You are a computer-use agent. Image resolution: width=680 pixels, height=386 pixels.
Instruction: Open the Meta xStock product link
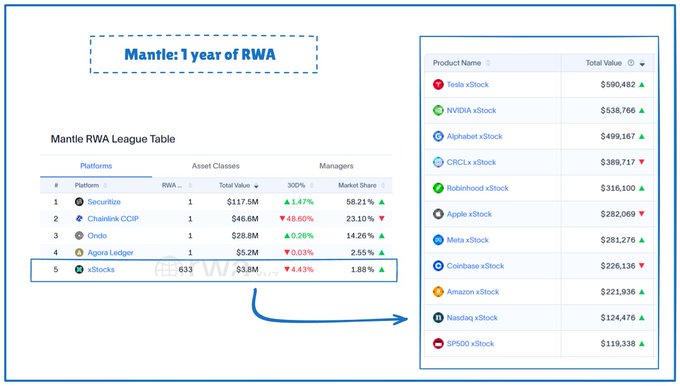click(468, 240)
